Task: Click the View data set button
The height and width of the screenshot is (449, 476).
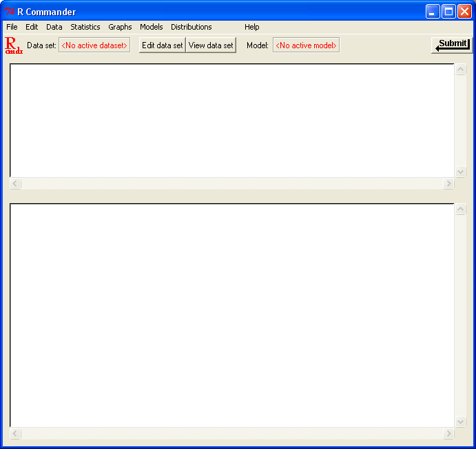Action: click(211, 45)
